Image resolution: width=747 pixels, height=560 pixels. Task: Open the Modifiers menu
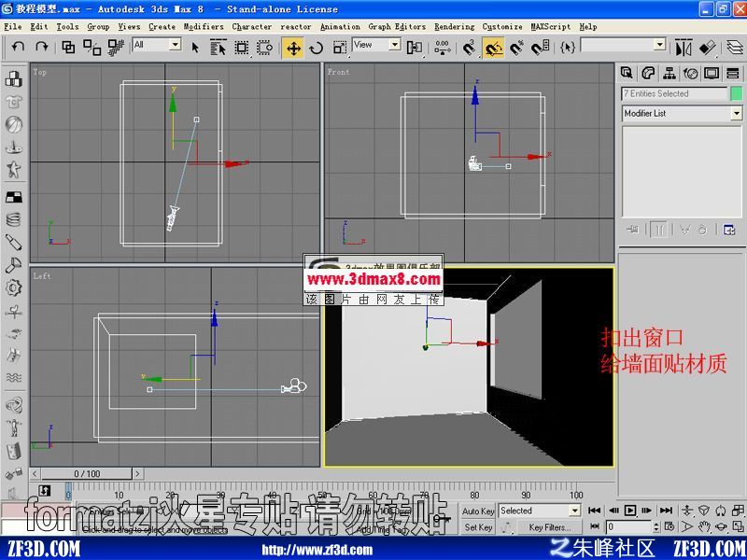(204, 27)
